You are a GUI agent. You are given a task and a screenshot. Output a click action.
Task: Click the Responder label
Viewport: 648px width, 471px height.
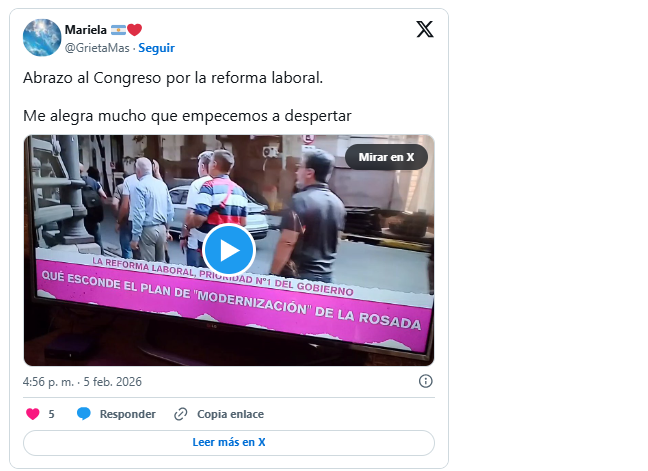pyautogui.click(x=128, y=414)
